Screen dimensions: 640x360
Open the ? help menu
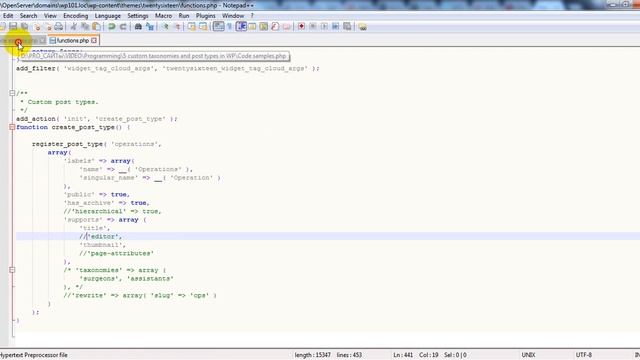[252, 16]
